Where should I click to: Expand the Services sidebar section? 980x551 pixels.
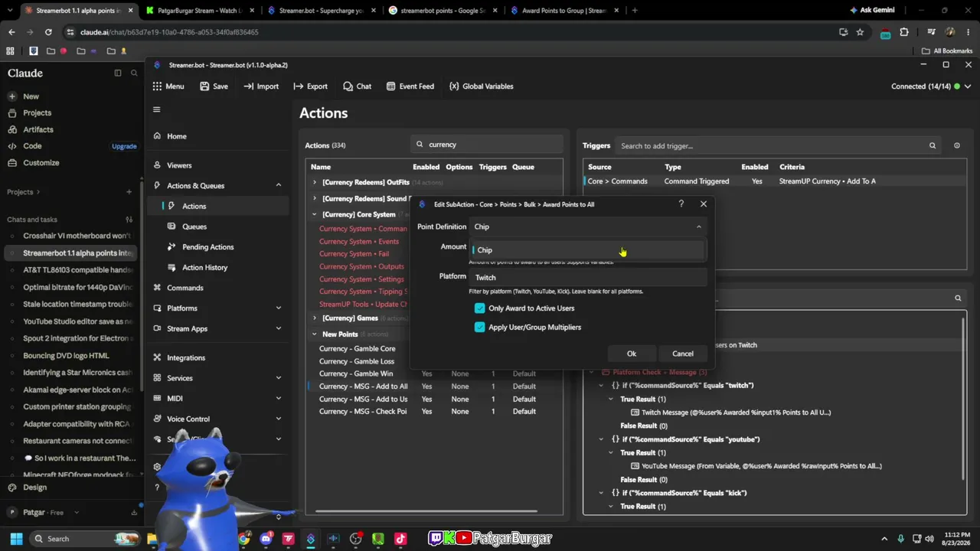pos(278,378)
